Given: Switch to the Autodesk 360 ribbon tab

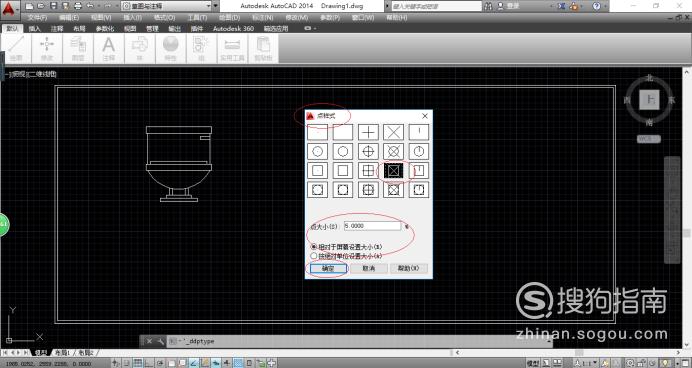Looking at the screenshot, I should coord(233,29).
